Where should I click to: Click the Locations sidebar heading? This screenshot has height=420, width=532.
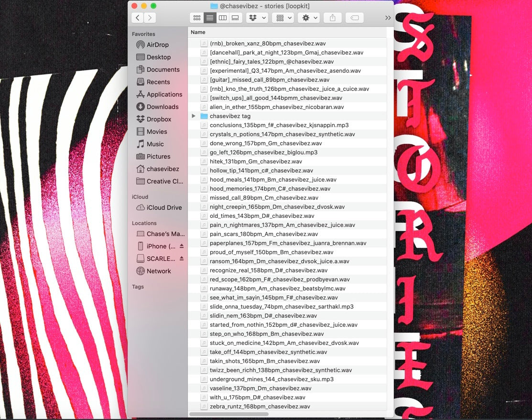(144, 223)
